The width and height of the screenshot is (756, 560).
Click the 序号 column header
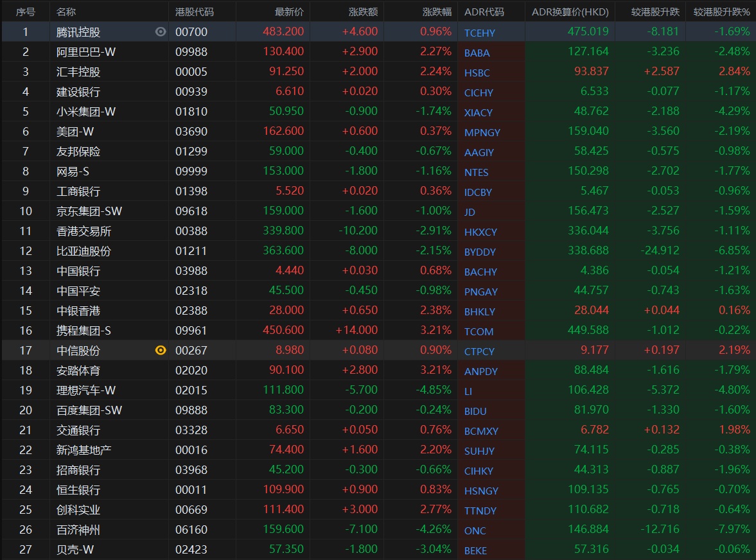26,12
